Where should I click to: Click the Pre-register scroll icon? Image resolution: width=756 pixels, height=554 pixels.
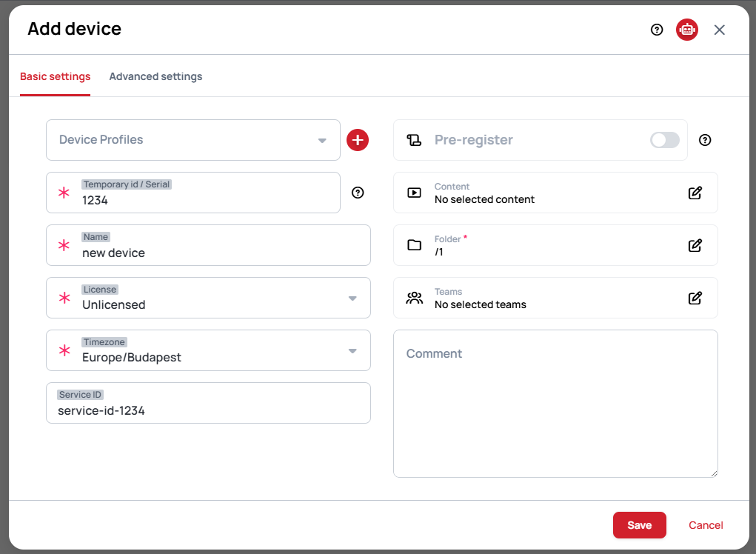414,140
